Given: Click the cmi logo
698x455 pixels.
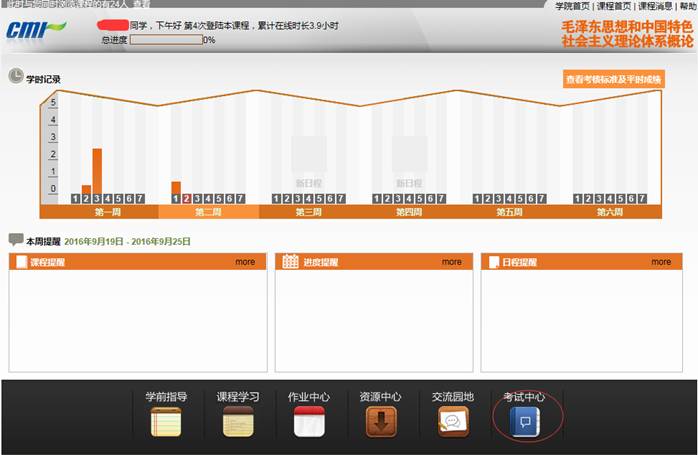Looking at the screenshot, I should tap(36, 28).
